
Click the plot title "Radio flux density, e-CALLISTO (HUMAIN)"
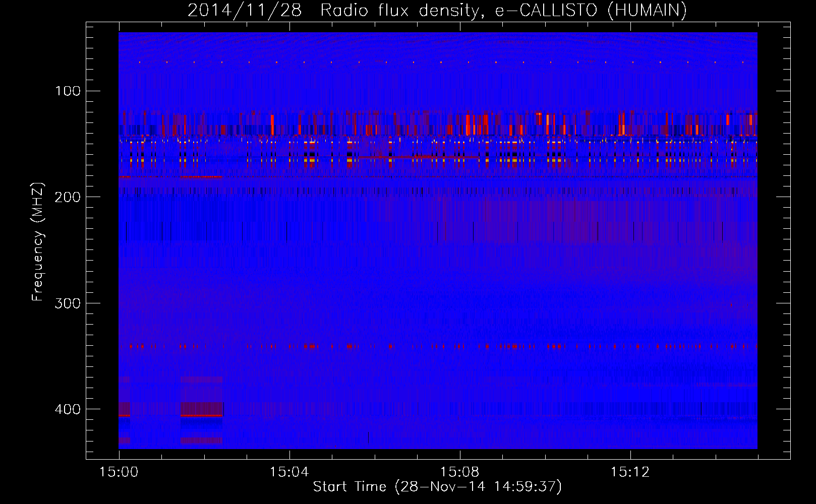coord(503,10)
